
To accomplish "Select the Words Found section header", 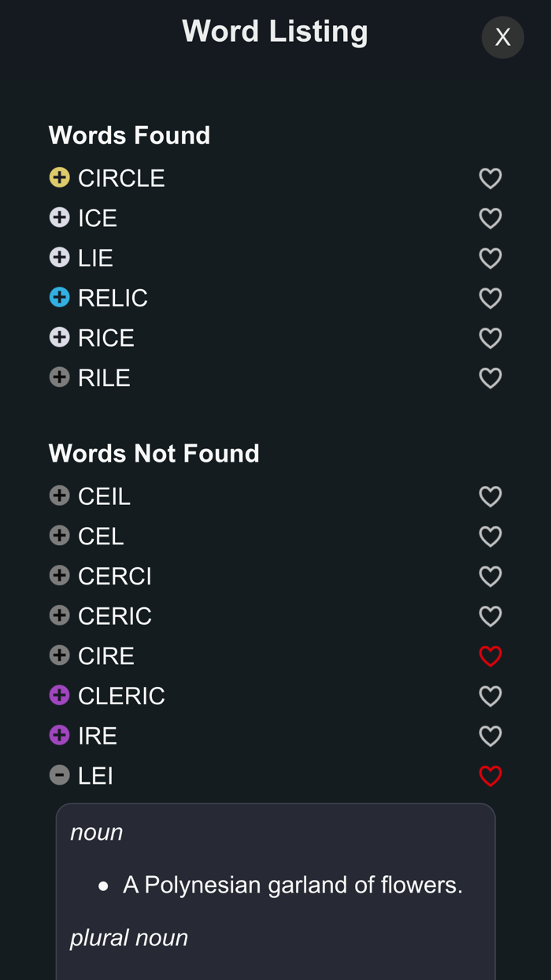I will tap(129, 135).
